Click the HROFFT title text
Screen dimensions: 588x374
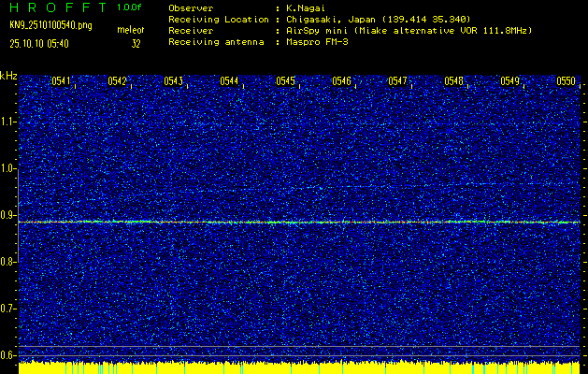click(x=56, y=7)
